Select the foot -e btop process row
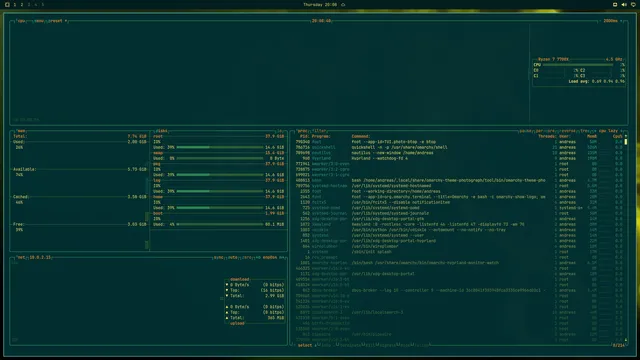 tap(459, 142)
